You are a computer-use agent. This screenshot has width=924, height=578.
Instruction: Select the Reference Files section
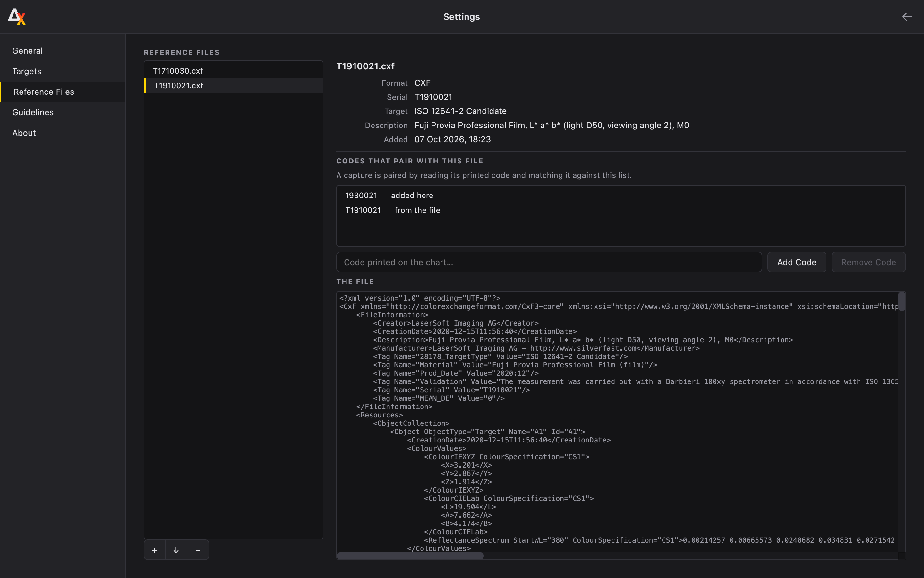pyautogui.click(x=63, y=92)
